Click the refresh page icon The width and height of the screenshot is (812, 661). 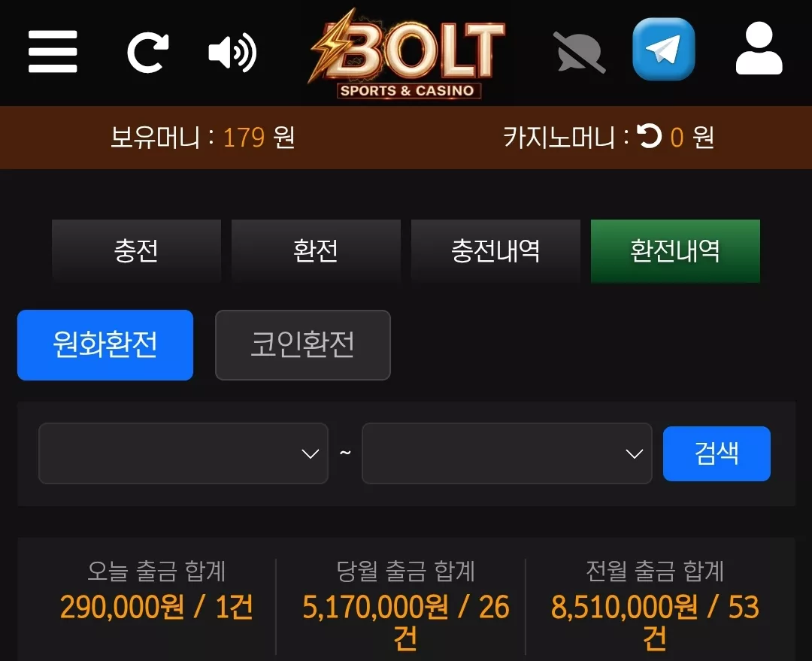pyautogui.click(x=148, y=52)
